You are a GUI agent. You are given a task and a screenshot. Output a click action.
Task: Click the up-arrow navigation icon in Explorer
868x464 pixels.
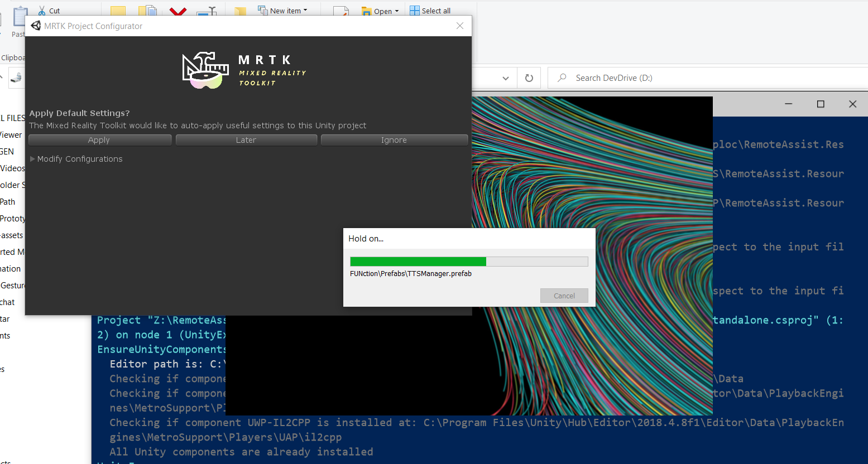click(2, 78)
